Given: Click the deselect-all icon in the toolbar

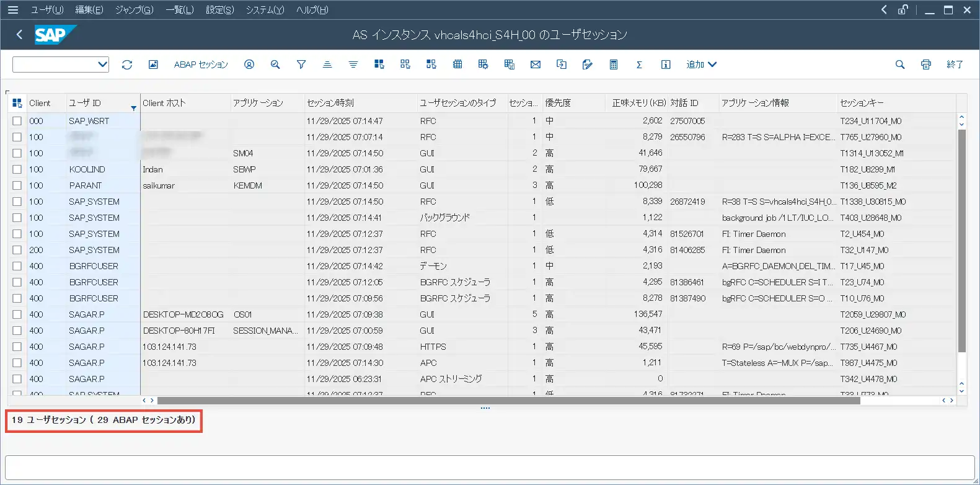Looking at the screenshot, I should (x=405, y=65).
